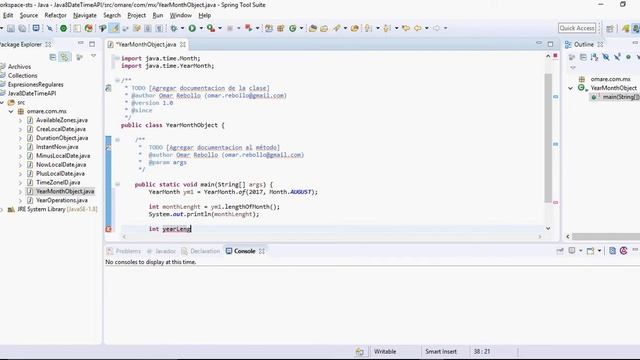Image resolution: width=640 pixels, height=360 pixels.
Task: Collapse YearMonthObject class in Outline
Action: (571, 88)
